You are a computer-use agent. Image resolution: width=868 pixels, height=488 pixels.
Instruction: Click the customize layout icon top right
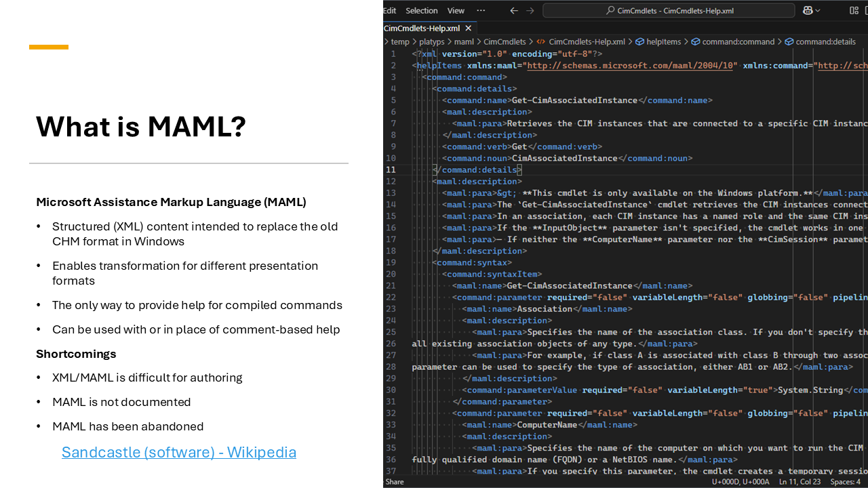[x=853, y=10]
